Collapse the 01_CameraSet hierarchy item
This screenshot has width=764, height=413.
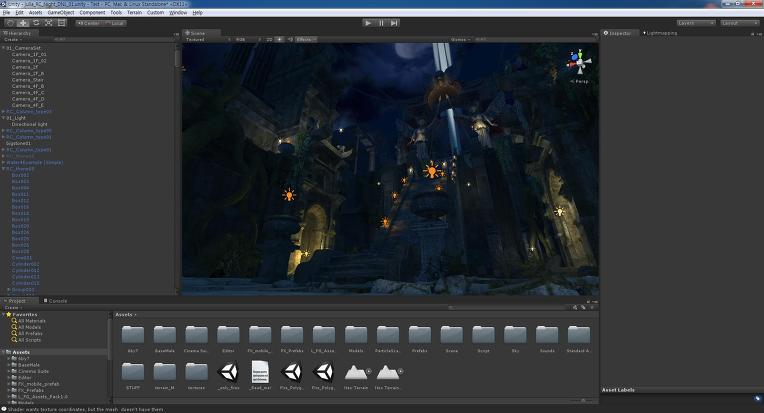3,48
